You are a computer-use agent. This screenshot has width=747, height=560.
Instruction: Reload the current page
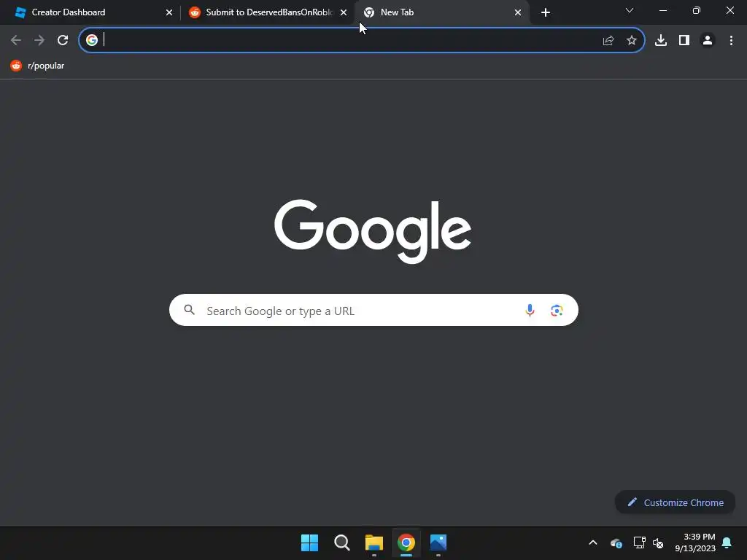63,40
